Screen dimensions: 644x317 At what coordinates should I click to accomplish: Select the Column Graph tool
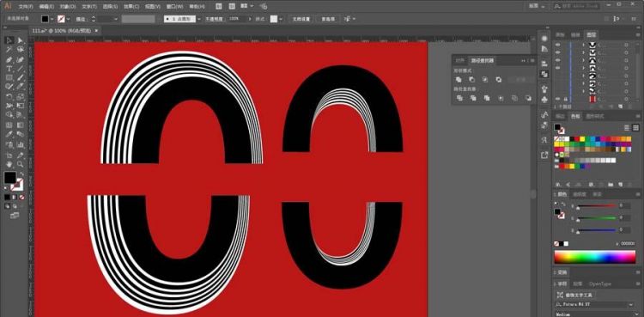(x=20, y=144)
